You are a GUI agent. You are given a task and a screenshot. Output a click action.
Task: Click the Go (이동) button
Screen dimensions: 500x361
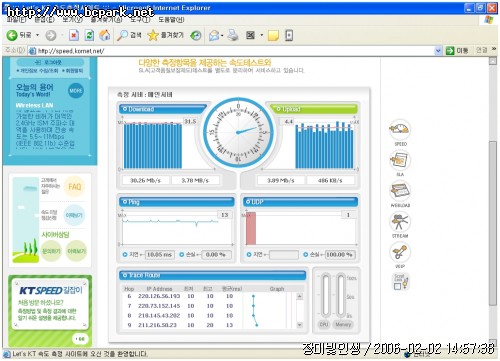(x=457, y=51)
